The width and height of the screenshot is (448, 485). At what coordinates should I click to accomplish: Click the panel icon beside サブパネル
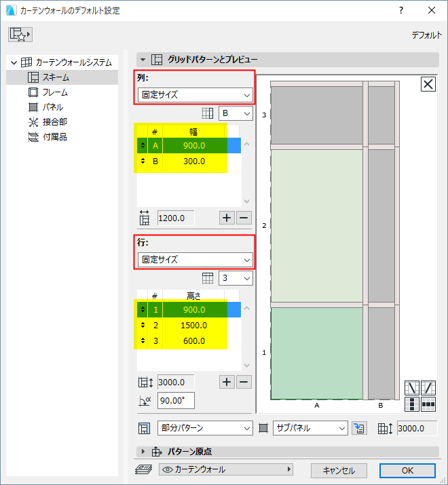pyautogui.click(x=263, y=429)
